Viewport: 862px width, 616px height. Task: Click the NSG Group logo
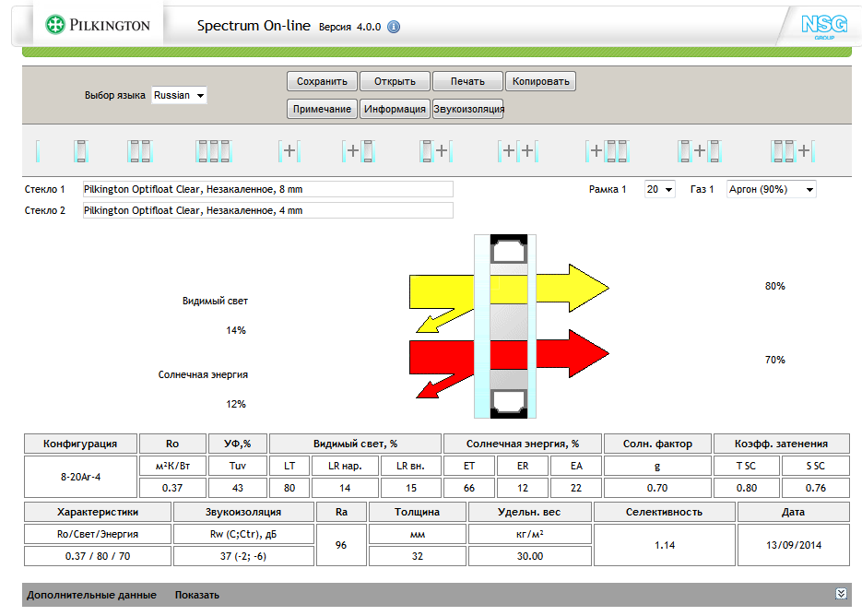click(824, 27)
